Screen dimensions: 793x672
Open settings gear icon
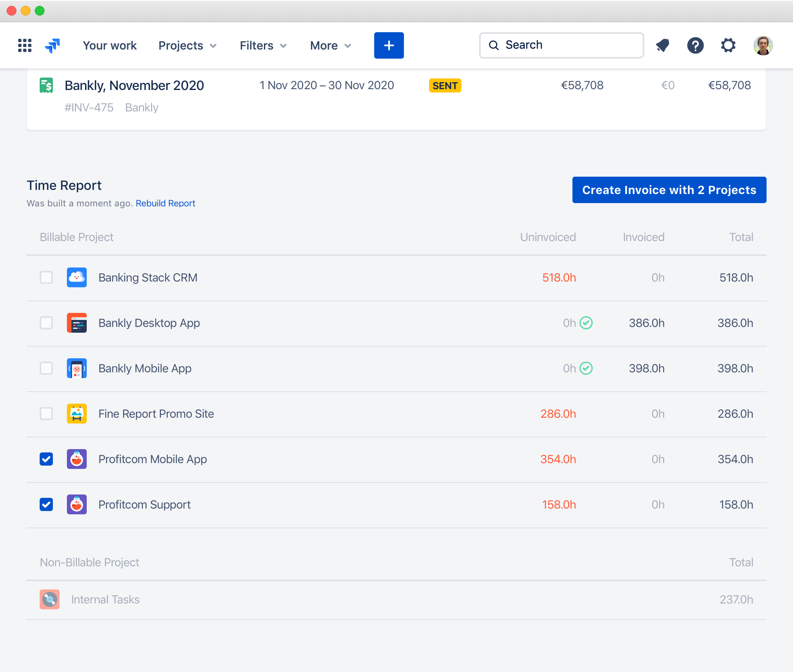[728, 45]
